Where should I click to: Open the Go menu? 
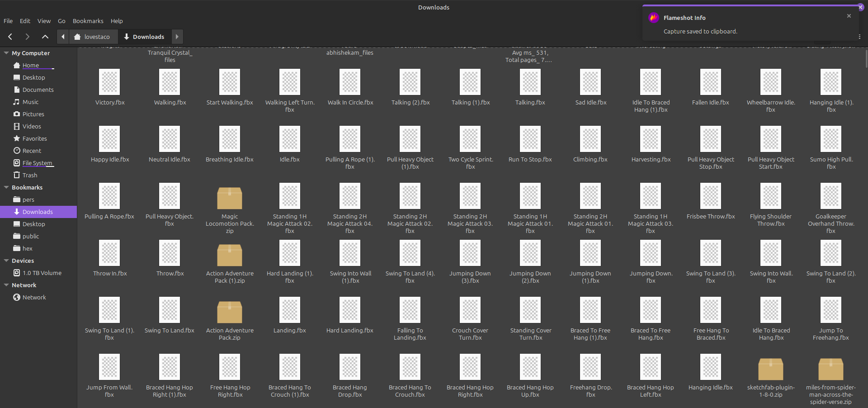pos(61,21)
